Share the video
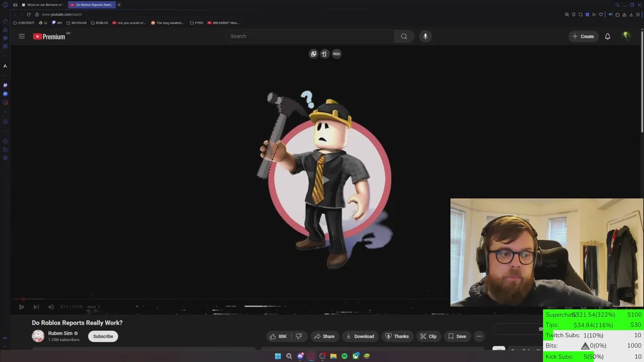The width and height of the screenshot is (644, 362). (x=324, y=336)
